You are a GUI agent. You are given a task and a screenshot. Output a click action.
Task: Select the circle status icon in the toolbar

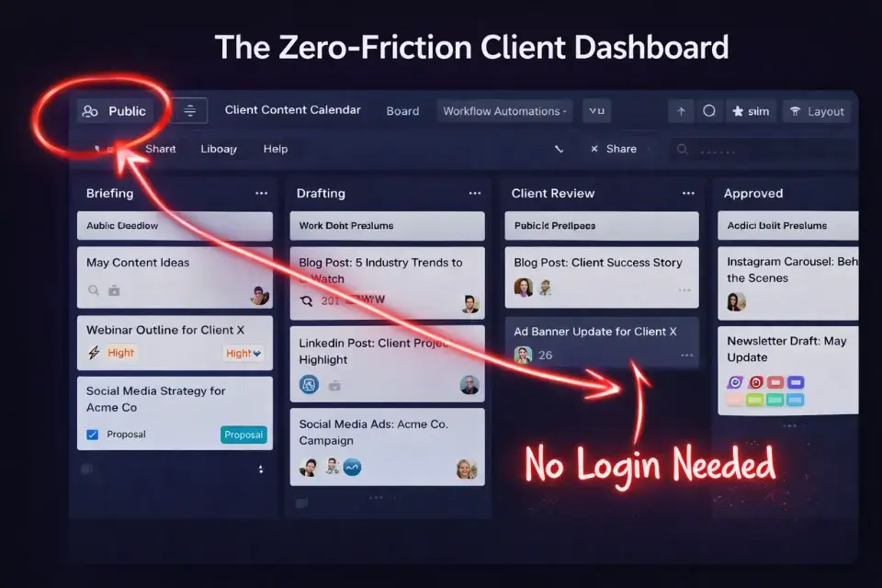tap(708, 109)
